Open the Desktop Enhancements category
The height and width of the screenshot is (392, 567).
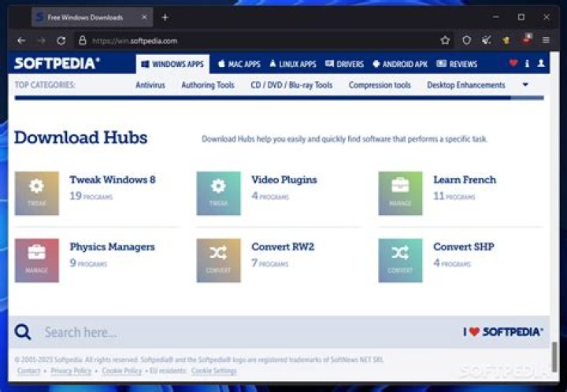466,85
